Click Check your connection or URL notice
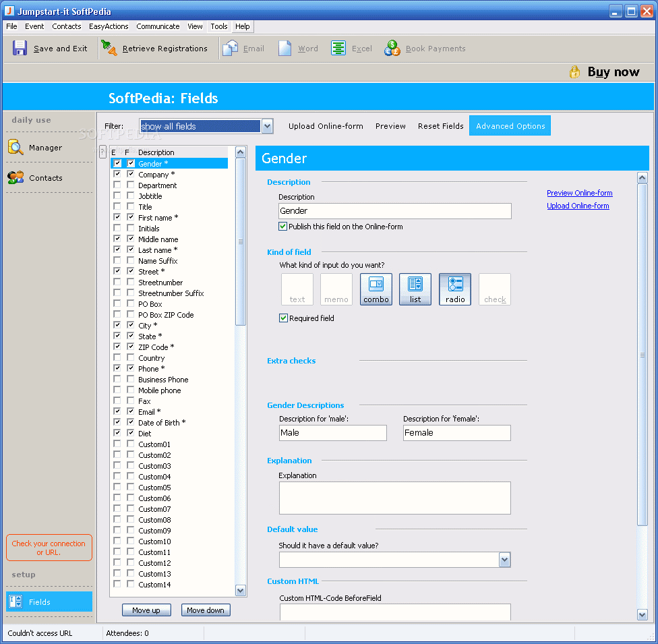The height and width of the screenshot is (644, 658). [x=49, y=548]
